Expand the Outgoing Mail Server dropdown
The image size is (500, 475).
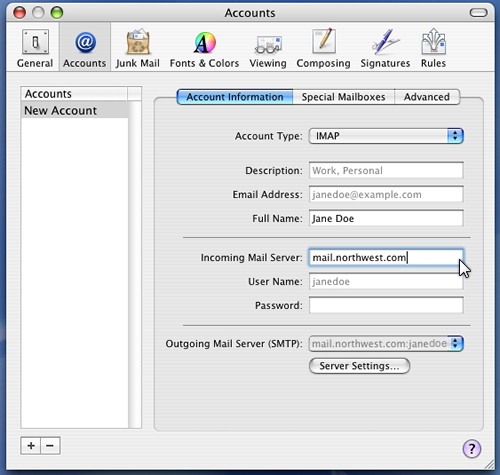tap(386, 344)
